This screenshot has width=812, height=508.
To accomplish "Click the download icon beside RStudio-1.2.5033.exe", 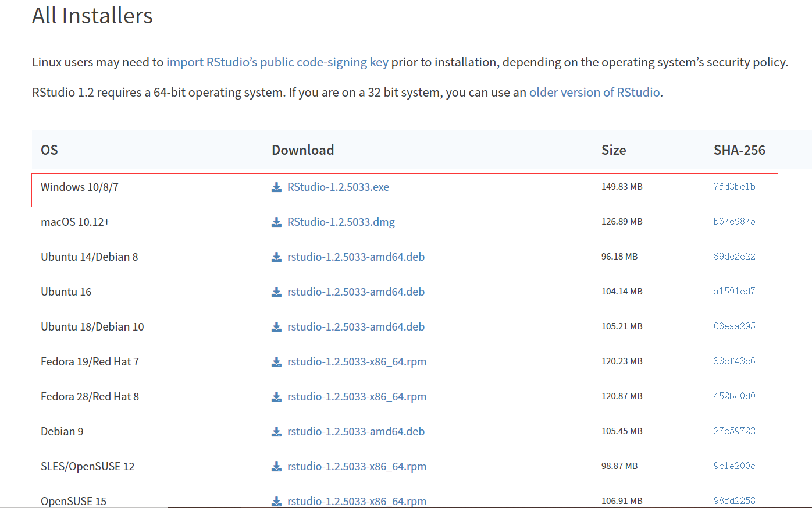I will (x=276, y=187).
